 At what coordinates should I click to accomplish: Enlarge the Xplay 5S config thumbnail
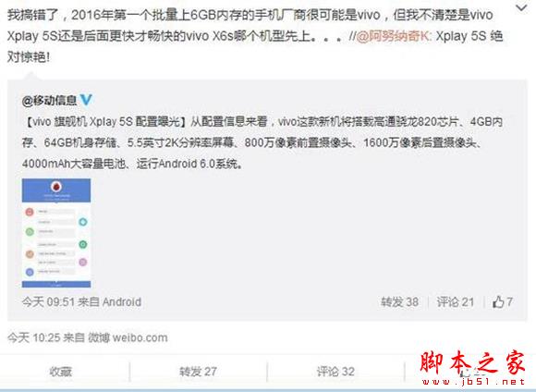pyautogui.click(x=56, y=233)
